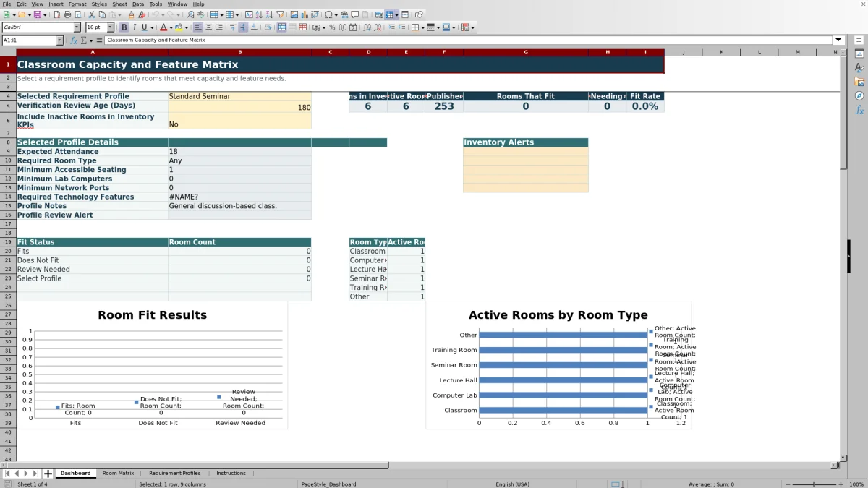
Task: Click the Add Decimal Place icon
Action: pyautogui.click(x=367, y=27)
